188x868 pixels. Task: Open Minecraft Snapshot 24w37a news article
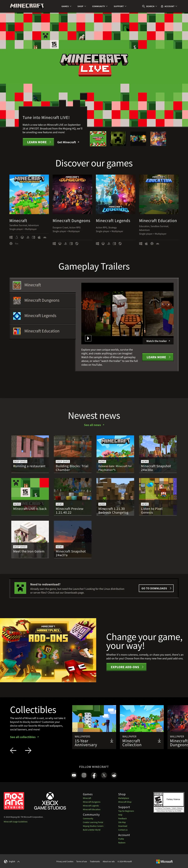73,539
